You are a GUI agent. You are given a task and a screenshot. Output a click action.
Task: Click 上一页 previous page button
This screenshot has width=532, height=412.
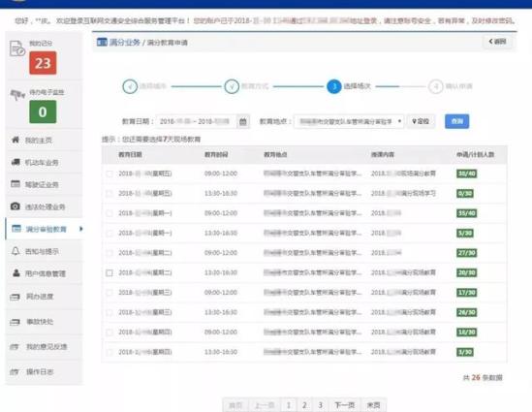pyautogui.click(x=265, y=405)
